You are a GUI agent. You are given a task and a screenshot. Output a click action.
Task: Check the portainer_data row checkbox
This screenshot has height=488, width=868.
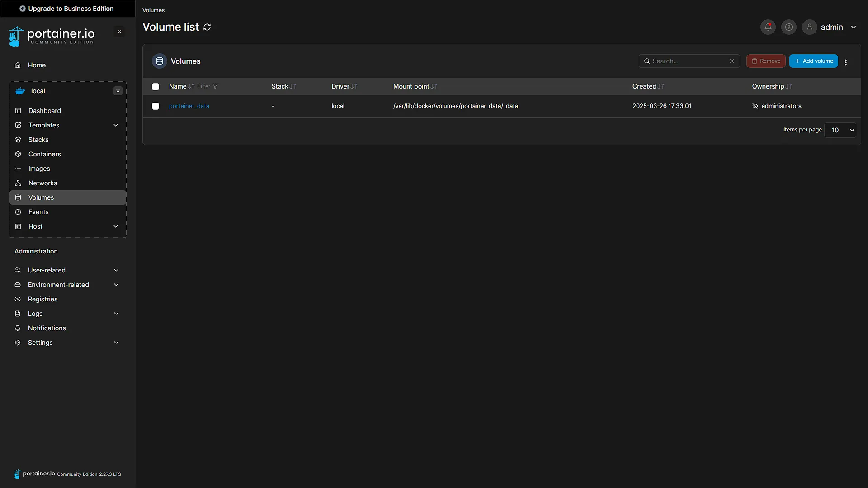coord(156,106)
